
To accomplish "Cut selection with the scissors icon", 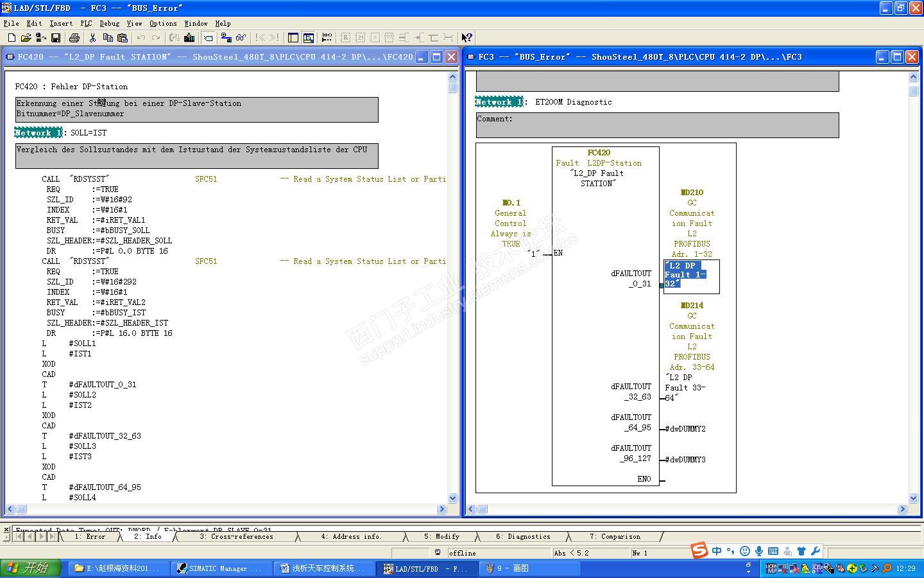I will (93, 38).
